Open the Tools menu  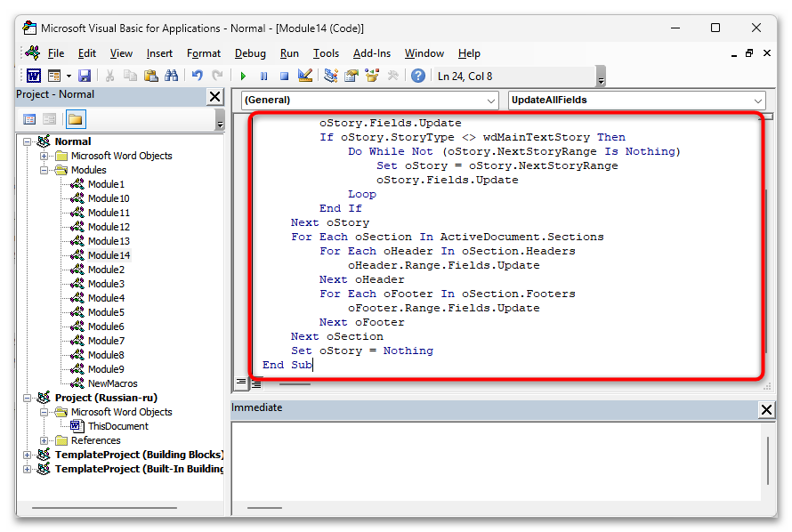click(326, 53)
